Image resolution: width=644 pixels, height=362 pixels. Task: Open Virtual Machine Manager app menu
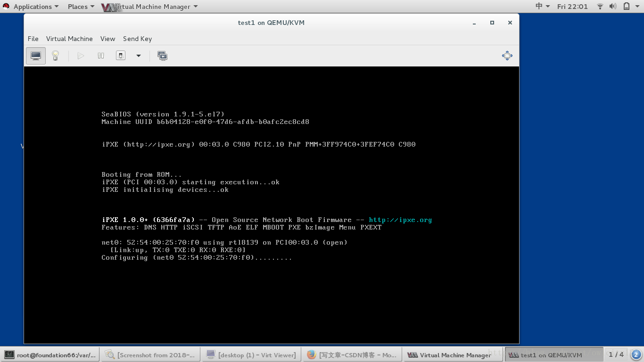tap(150, 7)
